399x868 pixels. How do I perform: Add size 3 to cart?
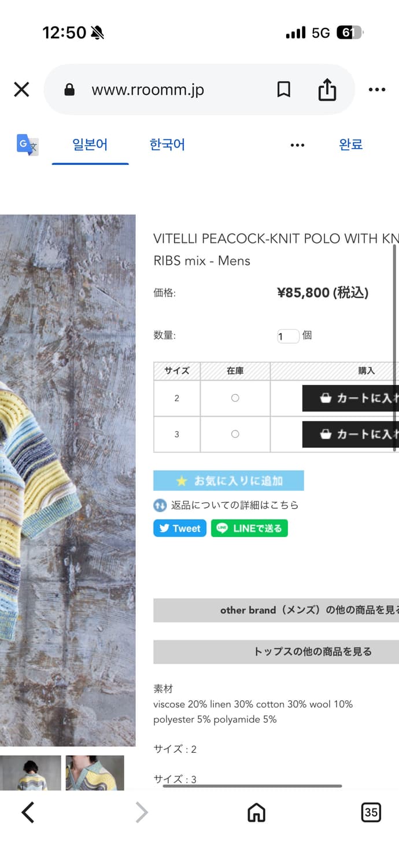click(350, 434)
